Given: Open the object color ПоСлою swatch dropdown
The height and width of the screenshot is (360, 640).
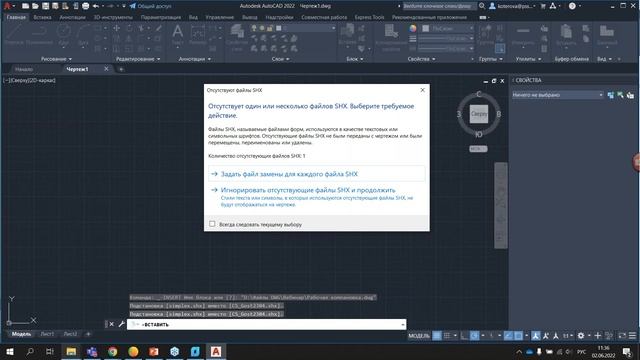Looking at the screenshot, I should (448, 29).
